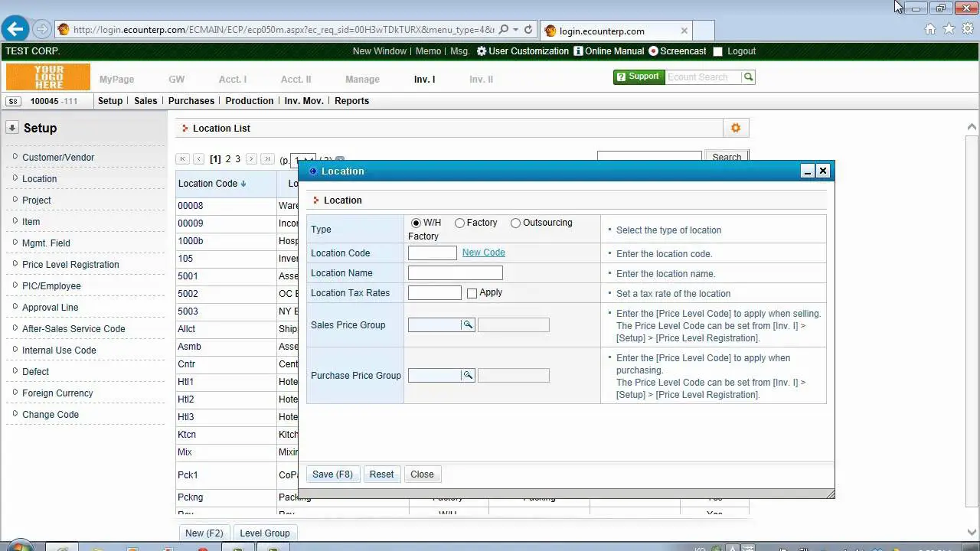Click the Location Name input field
Image resolution: width=980 pixels, height=551 pixels.
point(456,273)
